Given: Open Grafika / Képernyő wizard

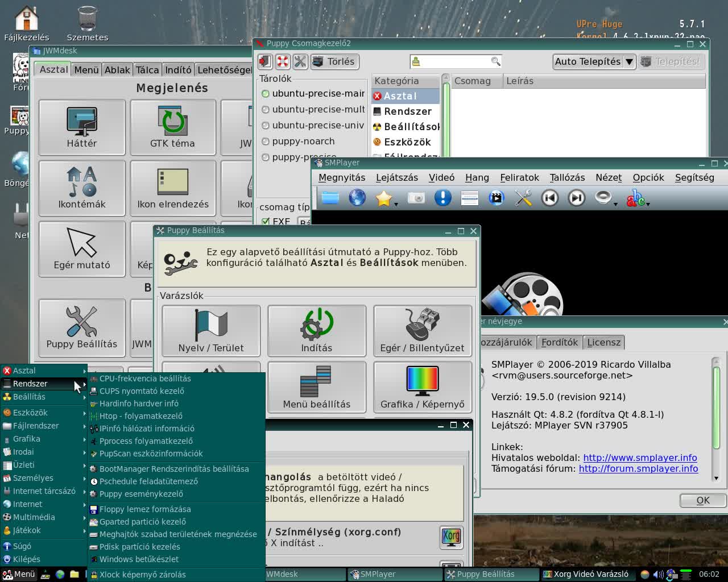Looking at the screenshot, I should [423, 387].
